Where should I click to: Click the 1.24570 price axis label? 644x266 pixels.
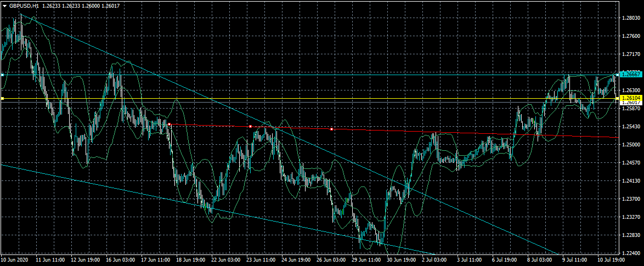pyautogui.click(x=631, y=162)
